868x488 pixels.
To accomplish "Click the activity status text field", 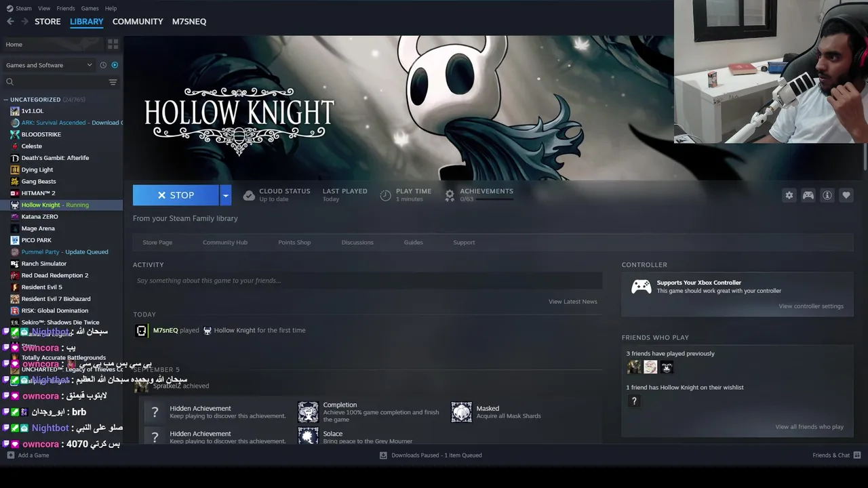I will pyautogui.click(x=368, y=281).
